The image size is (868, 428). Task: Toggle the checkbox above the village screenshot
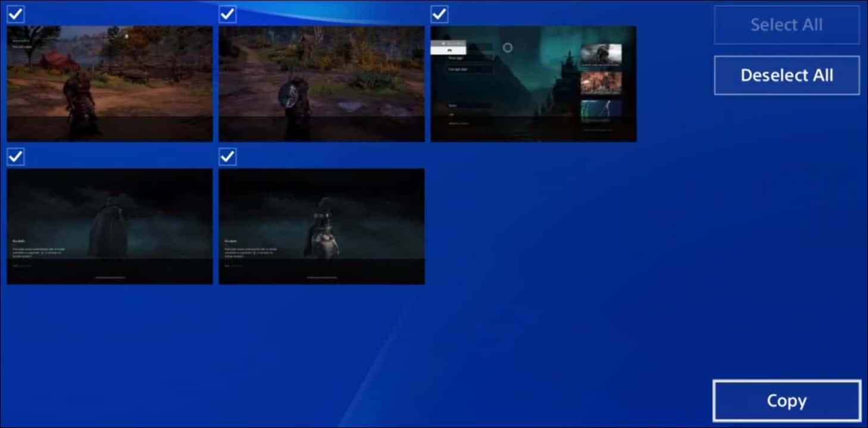pyautogui.click(x=16, y=14)
